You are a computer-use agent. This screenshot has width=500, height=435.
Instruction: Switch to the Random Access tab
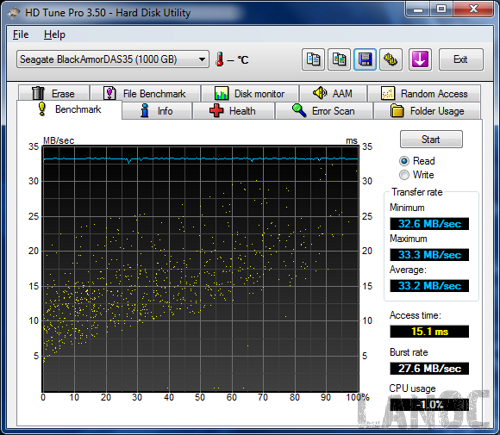pos(424,93)
